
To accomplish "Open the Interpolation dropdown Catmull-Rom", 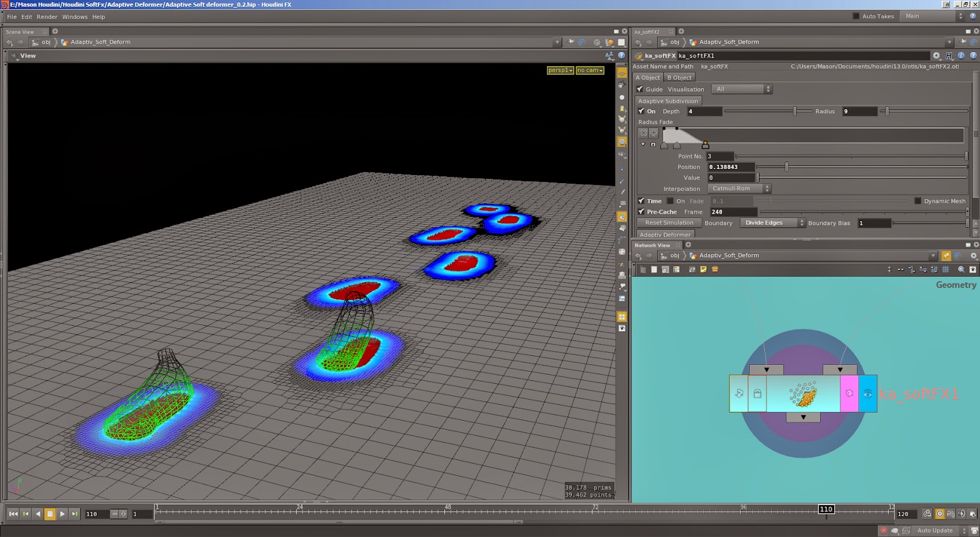I will [x=739, y=189].
